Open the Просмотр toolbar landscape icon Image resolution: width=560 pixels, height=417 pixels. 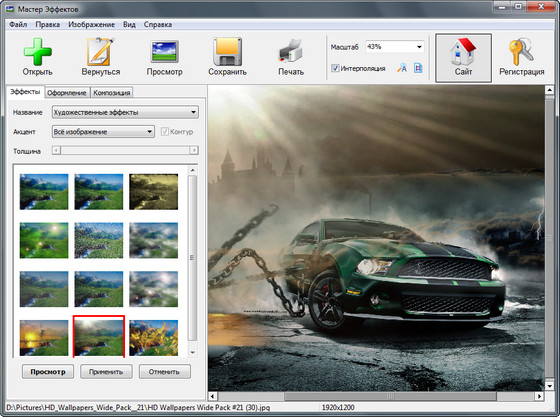click(x=164, y=52)
